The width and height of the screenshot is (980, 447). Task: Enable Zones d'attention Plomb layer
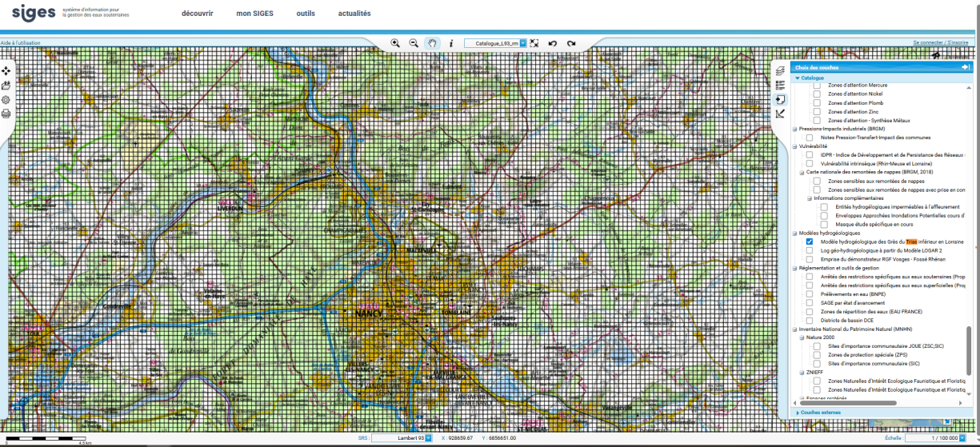(817, 102)
